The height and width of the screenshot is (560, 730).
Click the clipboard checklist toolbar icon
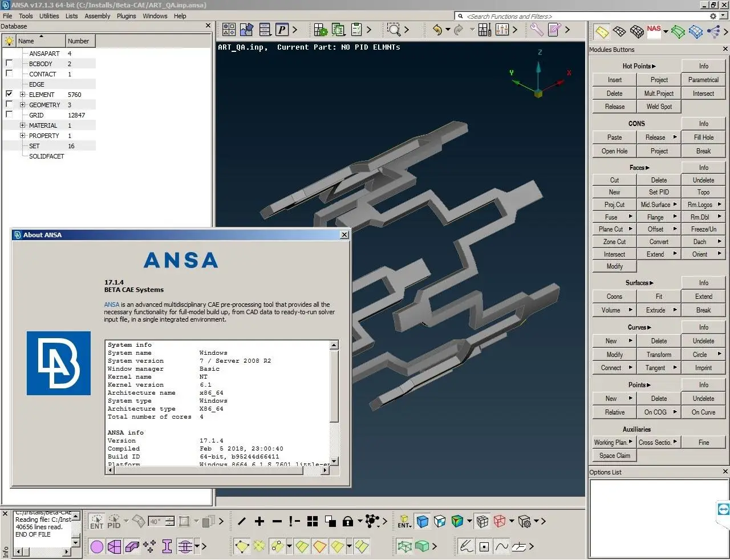[356, 30]
